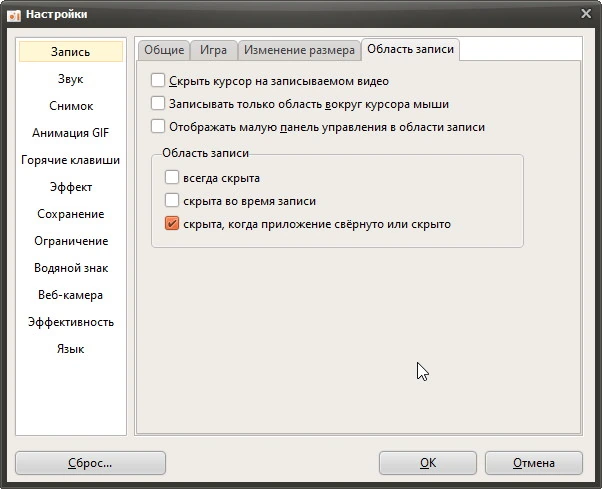Tick the 'всегда скрыта' checkbox
This screenshot has width=602, height=489.
coord(172,177)
